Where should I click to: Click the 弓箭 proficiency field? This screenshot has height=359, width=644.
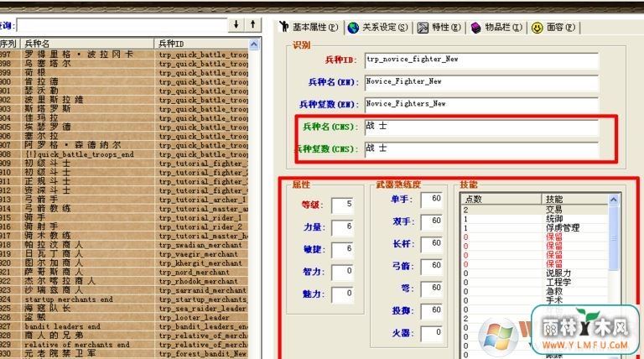[x=432, y=266]
